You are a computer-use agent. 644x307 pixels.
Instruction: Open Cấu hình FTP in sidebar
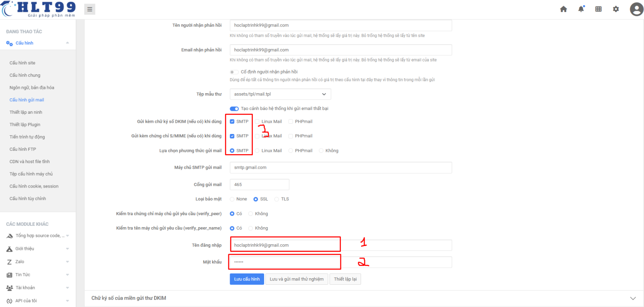click(x=23, y=149)
